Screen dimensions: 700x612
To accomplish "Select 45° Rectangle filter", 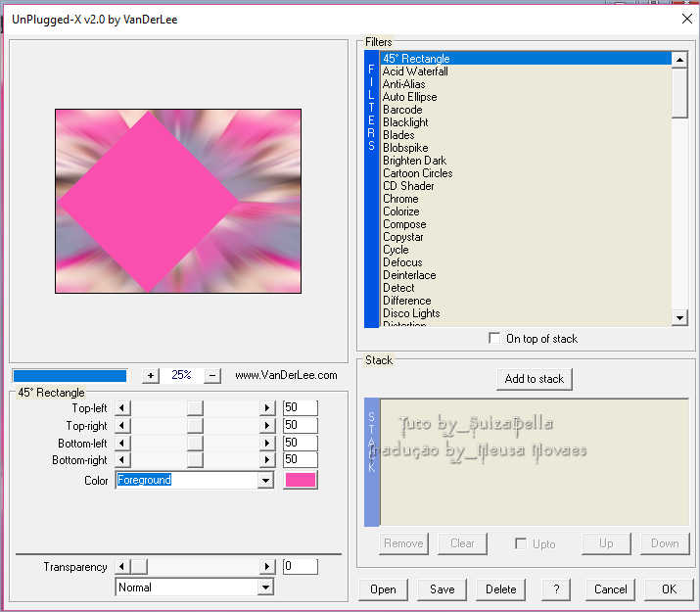I will pos(526,59).
